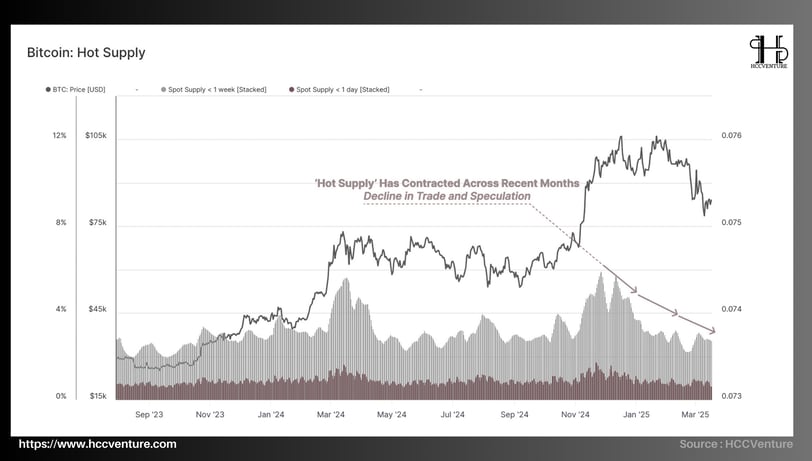Click the HCCVenture logo icon
This screenshot has height=461, width=812.
tap(769, 52)
